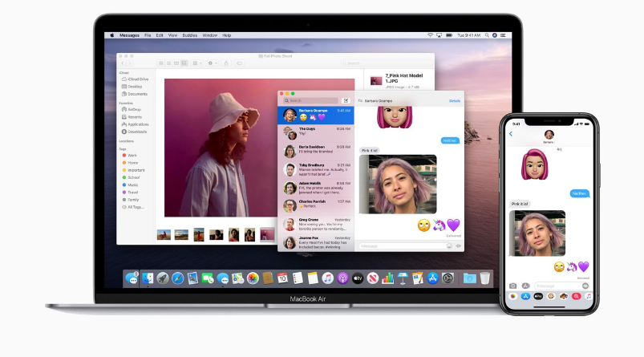Tap iMessage text field on iPhone

point(561,286)
